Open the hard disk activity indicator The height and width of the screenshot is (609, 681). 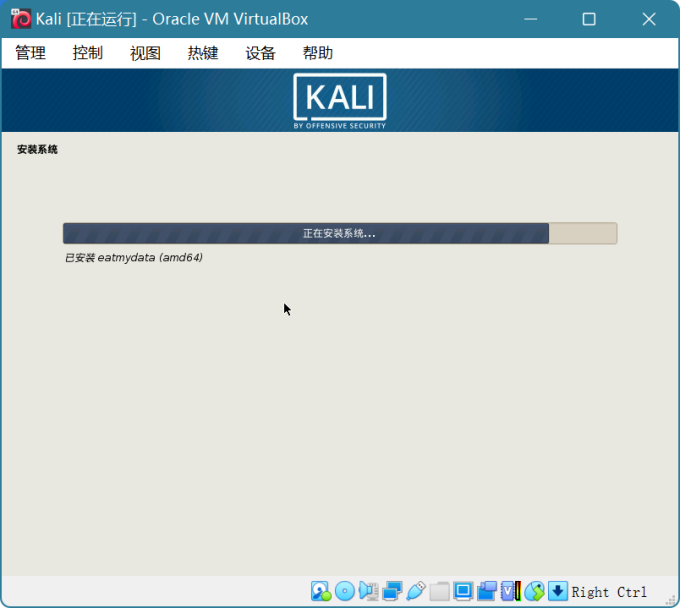(321, 591)
